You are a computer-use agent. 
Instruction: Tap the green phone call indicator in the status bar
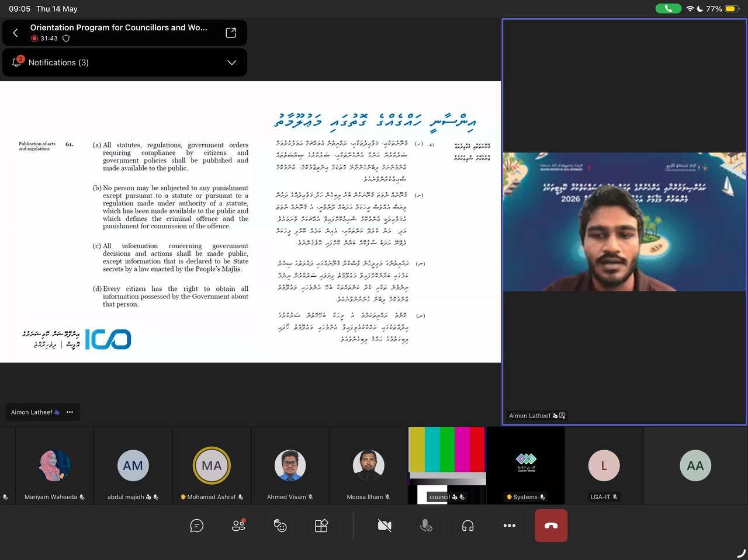(668, 9)
